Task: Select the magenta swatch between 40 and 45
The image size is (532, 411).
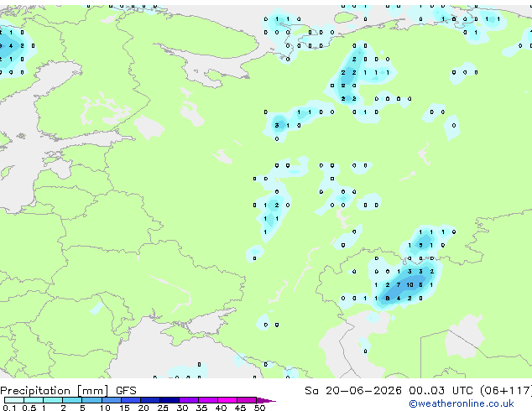Action: (x=227, y=400)
